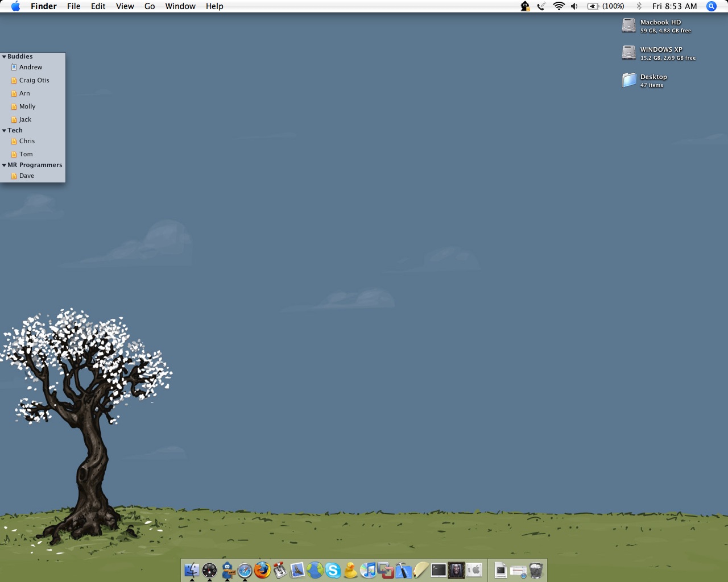The width and height of the screenshot is (728, 582).
Task: Launch the taco icon app in Dock
Action: (x=421, y=569)
